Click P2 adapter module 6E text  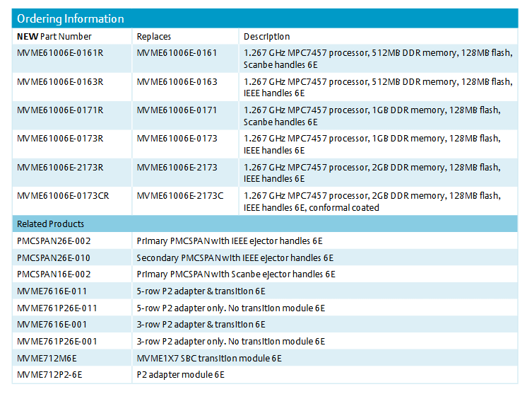click(180, 375)
